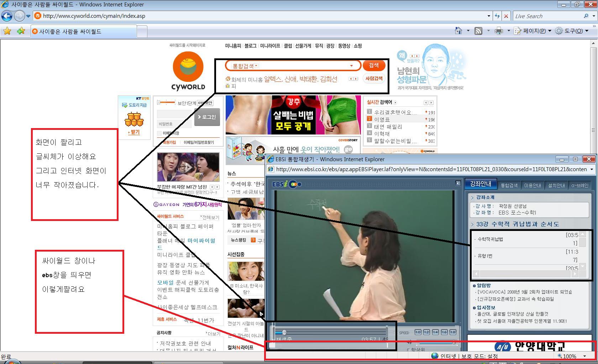Click next arrow beside 화제의 미니홈 names
Screen dimensions: 598x364
click(x=356, y=79)
